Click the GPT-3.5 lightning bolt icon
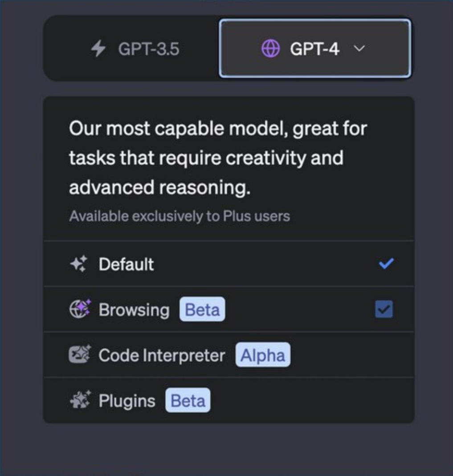This screenshot has height=476, width=453. tap(98, 49)
